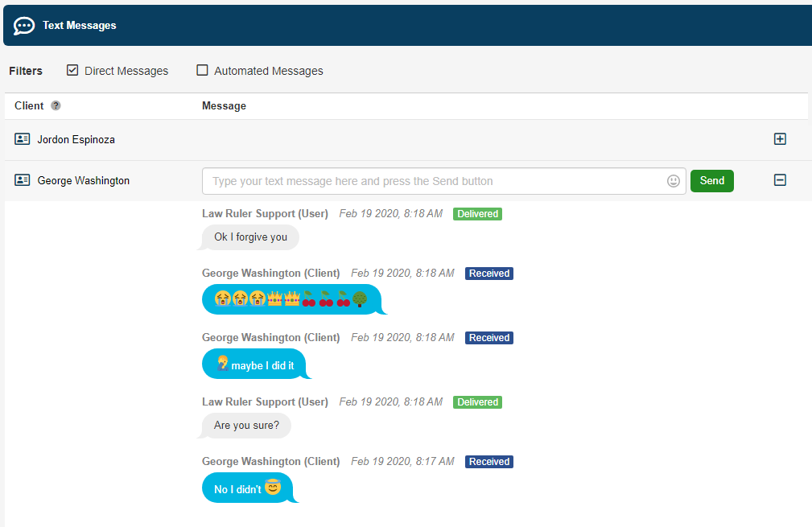Collapse George Washington's conversation thread

coord(780,180)
